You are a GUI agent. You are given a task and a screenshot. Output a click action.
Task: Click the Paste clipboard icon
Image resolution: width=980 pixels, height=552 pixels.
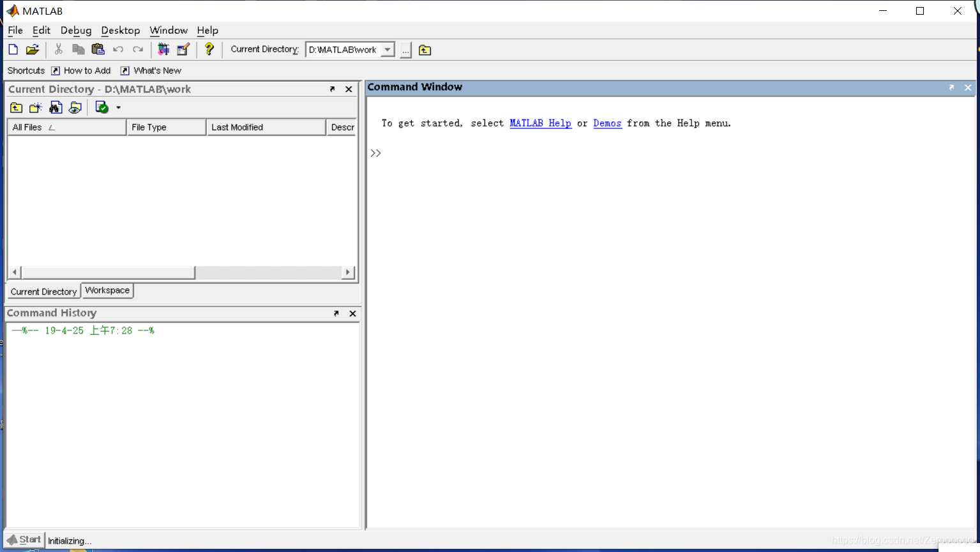tap(98, 49)
